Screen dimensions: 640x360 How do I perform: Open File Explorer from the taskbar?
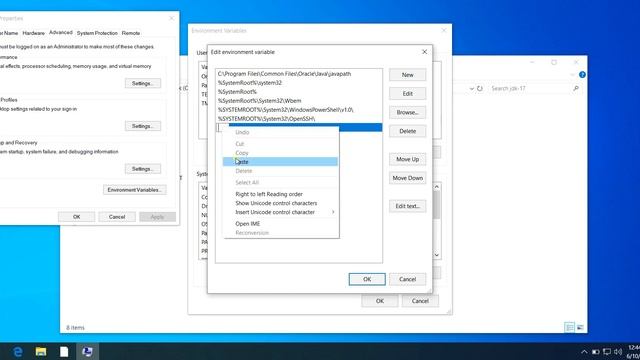(41, 351)
